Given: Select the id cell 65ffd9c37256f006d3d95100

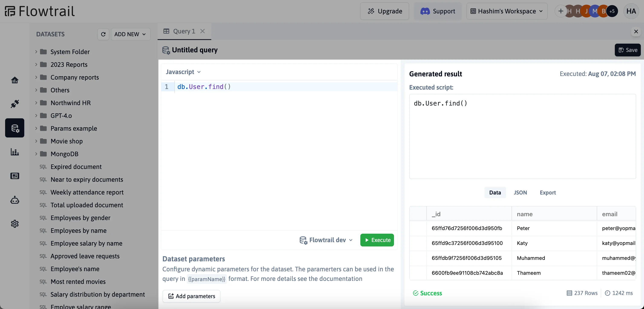Looking at the screenshot, I should click(x=469, y=243).
